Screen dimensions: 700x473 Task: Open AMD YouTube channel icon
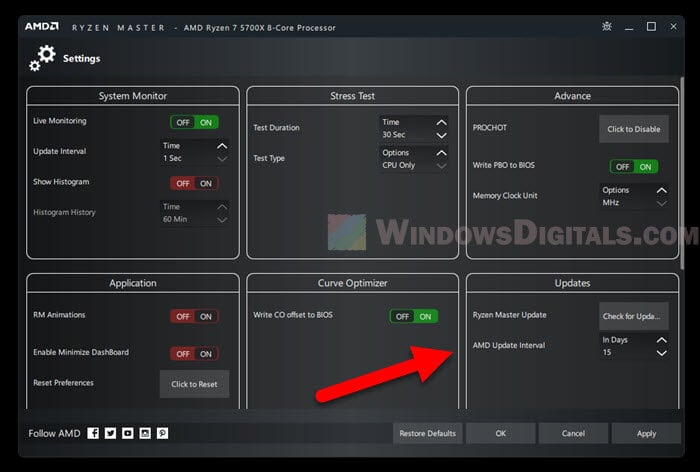(128, 433)
